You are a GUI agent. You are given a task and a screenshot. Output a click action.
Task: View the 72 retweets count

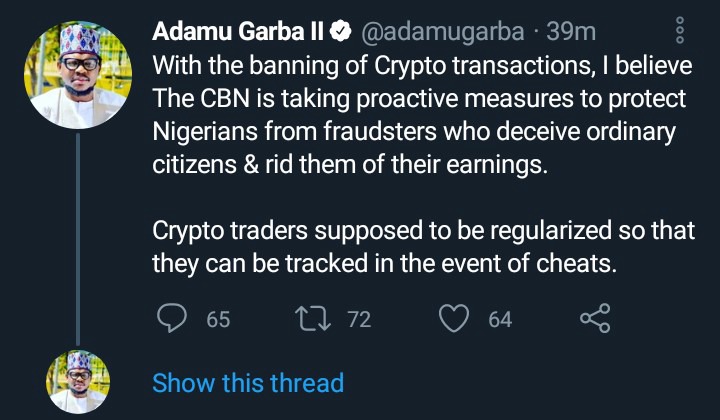358,320
